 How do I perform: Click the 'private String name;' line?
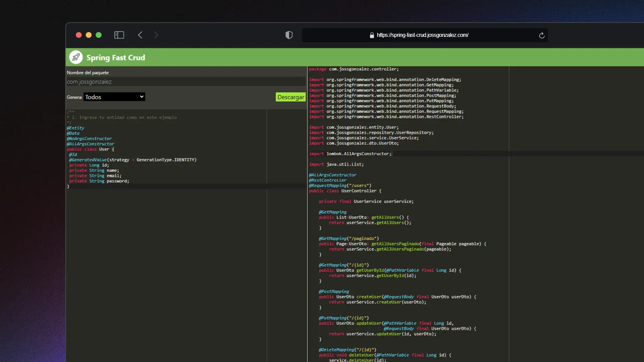[94, 171]
